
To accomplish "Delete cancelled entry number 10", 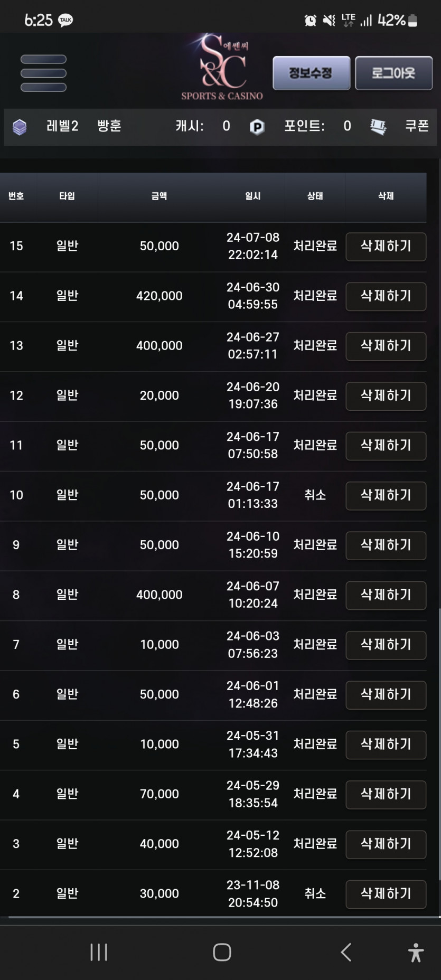I will click(x=386, y=496).
